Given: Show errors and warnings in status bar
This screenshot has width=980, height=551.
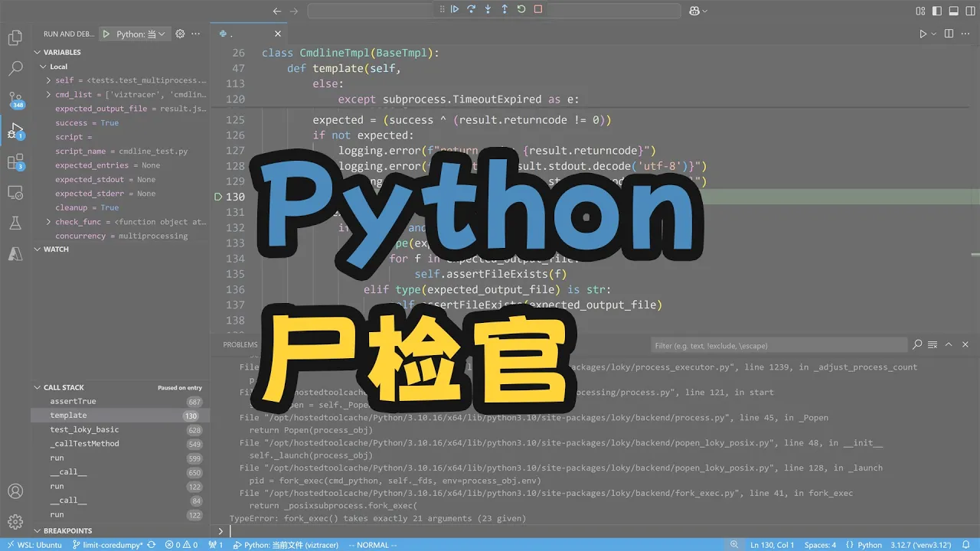Looking at the screenshot, I should 182,545.
